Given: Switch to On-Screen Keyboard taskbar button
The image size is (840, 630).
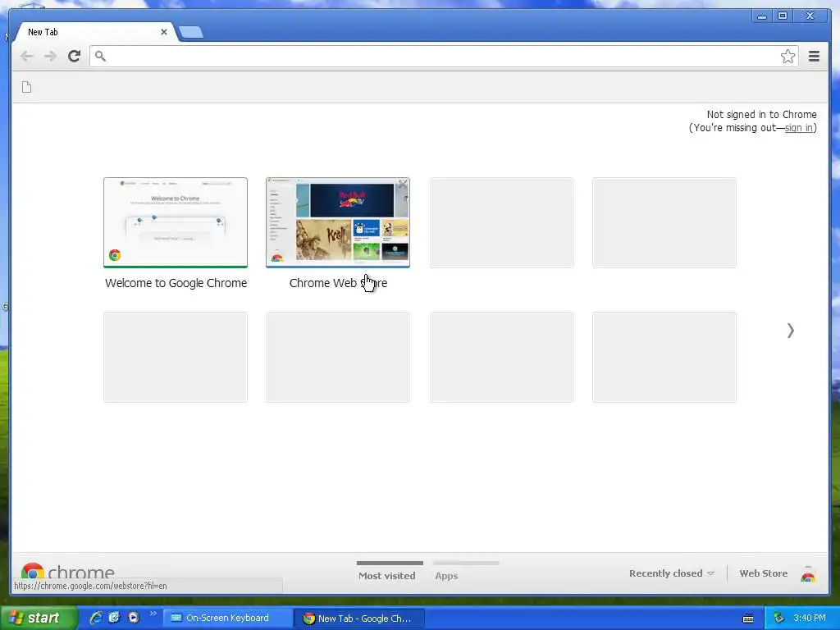Looking at the screenshot, I should [227, 619].
